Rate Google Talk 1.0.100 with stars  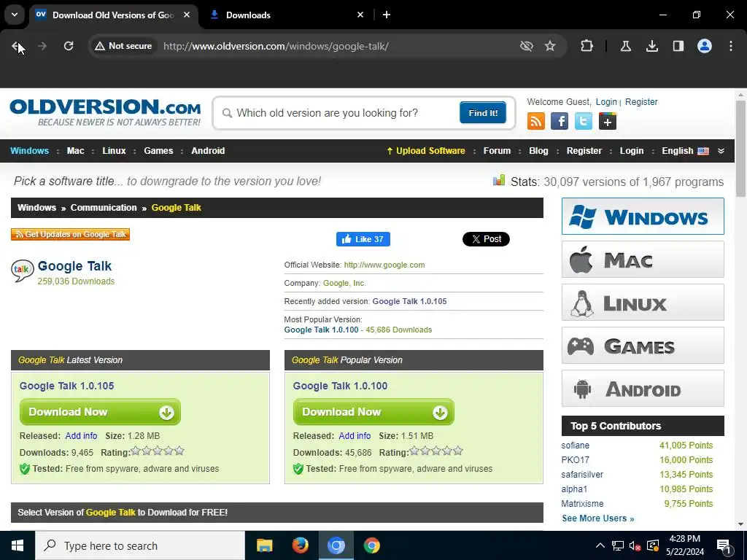436,451
